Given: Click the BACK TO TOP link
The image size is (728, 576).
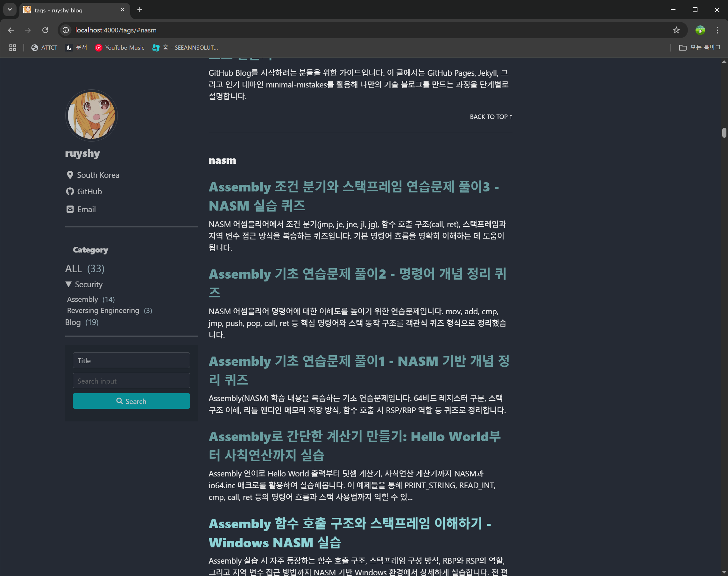Looking at the screenshot, I should pyautogui.click(x=491, y=117).
